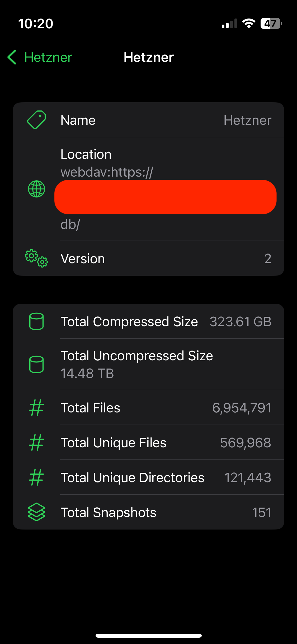Image resolution: width=297 pixels, height=644 pixels.
Task: Tap the 323.61 GB compressed size value
Action: point(240,322)
